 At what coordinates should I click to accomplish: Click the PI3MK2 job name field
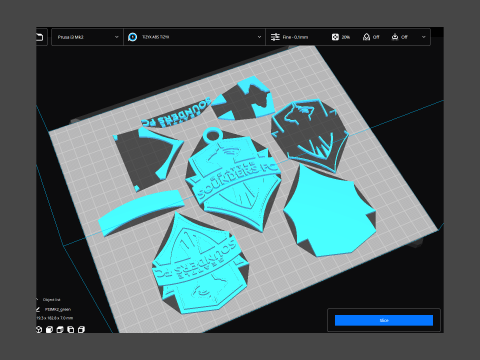pyautogui.click(x=58, y=309)
